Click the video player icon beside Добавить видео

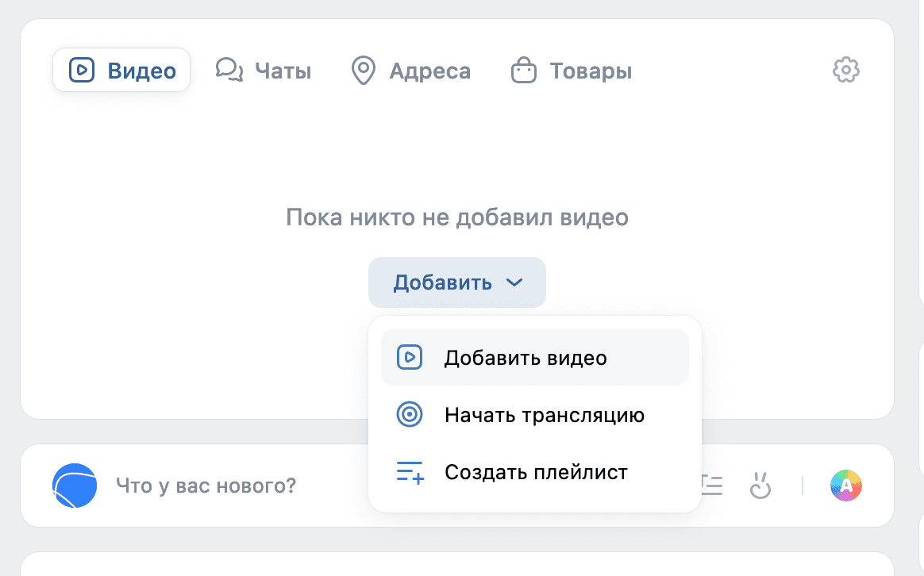pos(410,357)
